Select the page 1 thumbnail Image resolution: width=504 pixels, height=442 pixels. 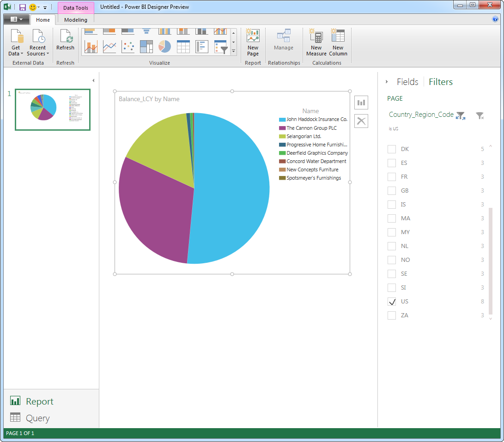click(x=53, y=109)
